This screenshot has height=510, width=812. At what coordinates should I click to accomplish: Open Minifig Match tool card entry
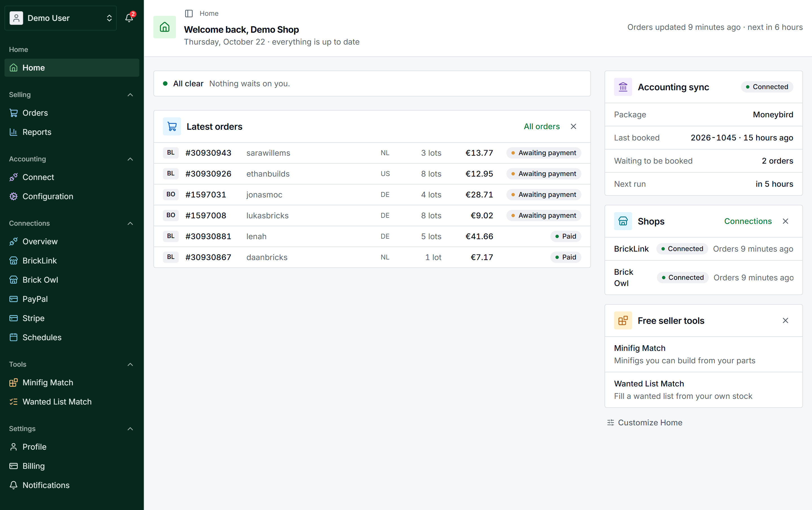[703, 355]
